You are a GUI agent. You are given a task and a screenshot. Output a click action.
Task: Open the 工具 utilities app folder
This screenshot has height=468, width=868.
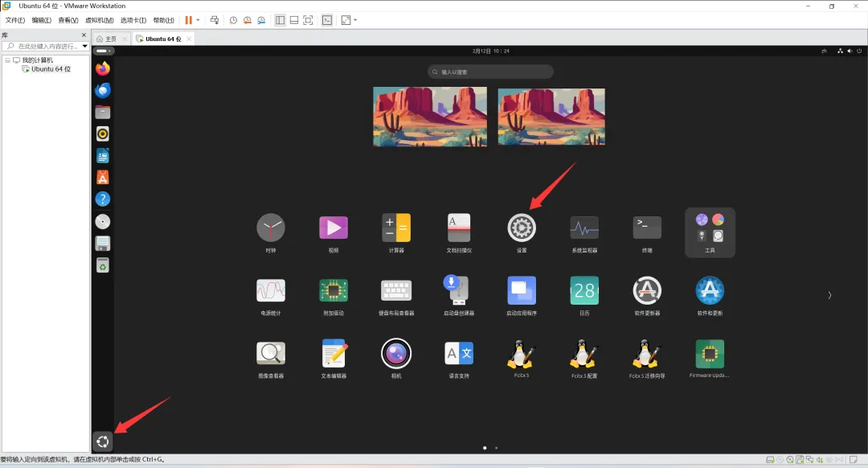[x=710, y=232]
